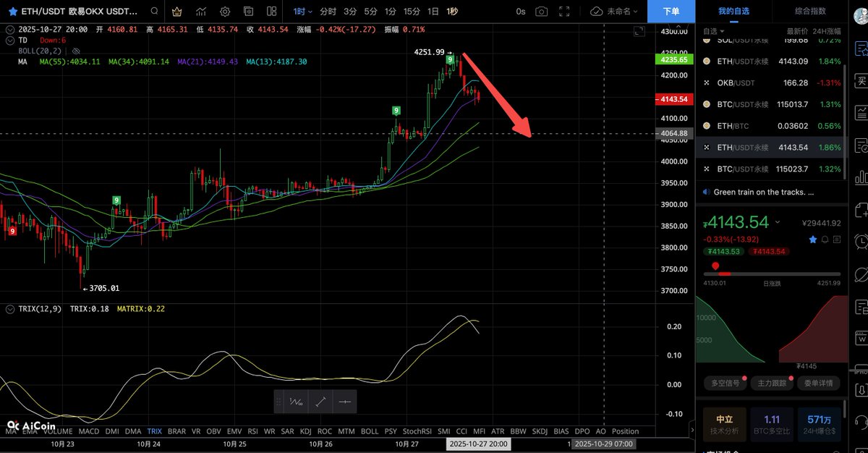Open the 1.11 BTC多空比 card
Image resolution: width=868 pixels, height=453 pixels.
[x=772, y=423]
